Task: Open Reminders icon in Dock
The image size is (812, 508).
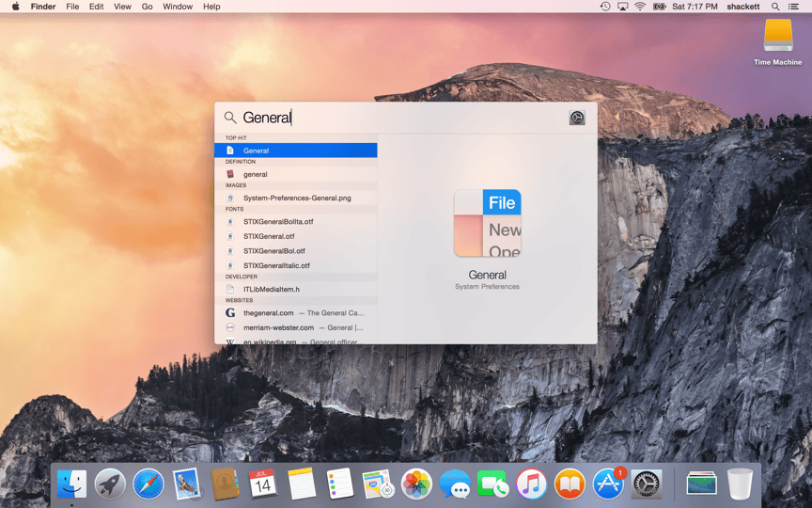Action: pos(339,484)
